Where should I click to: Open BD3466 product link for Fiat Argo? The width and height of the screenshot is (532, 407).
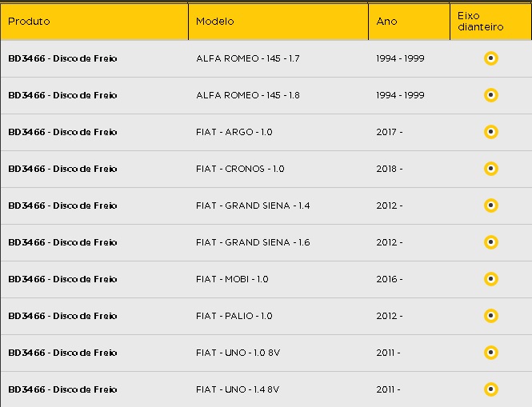click(x=62, y=132)
